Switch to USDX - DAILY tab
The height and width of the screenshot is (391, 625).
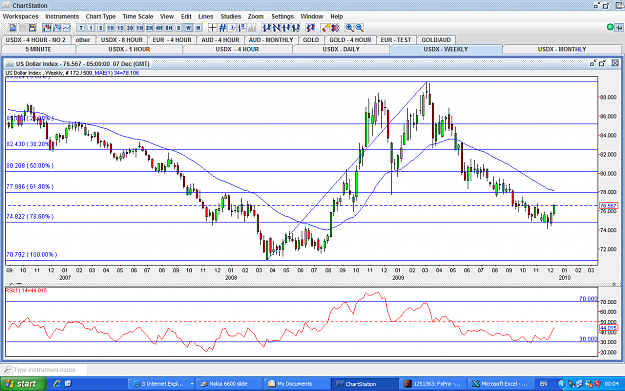[x=341, y=49]
